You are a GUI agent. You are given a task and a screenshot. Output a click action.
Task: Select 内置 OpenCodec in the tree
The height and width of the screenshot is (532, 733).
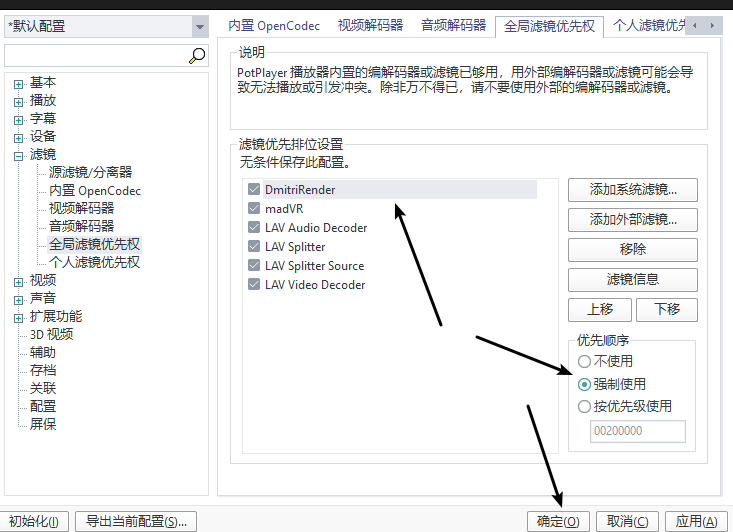click(94, 191)
